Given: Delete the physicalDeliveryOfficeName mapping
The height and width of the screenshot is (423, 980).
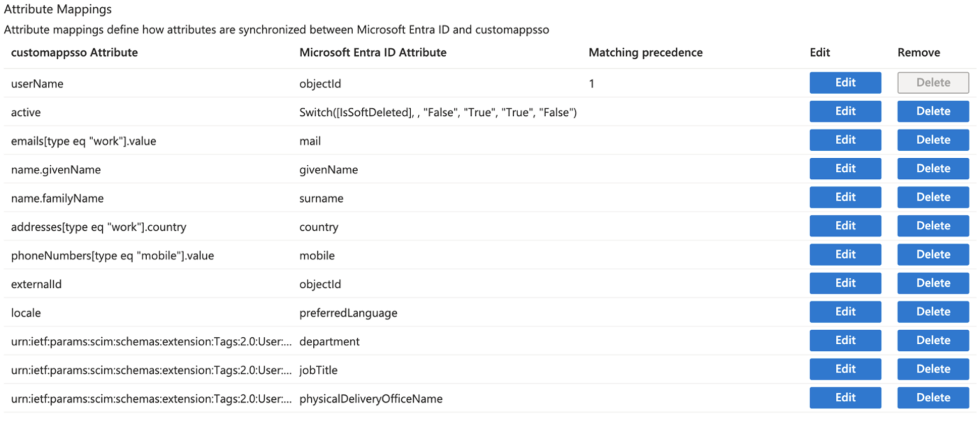Looking at the screenshot, I should point(933,398).
